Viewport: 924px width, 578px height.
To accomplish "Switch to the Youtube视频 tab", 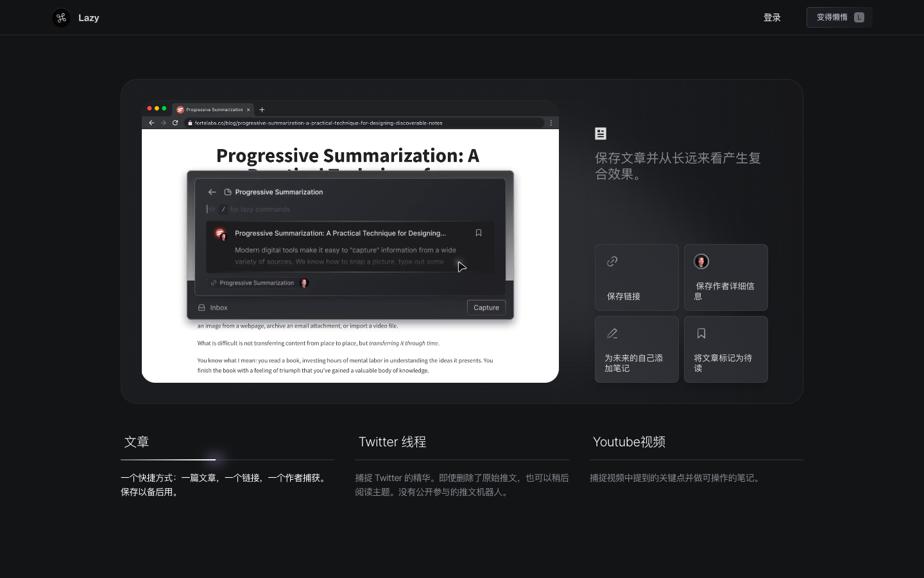I will (x=629, y=442).
